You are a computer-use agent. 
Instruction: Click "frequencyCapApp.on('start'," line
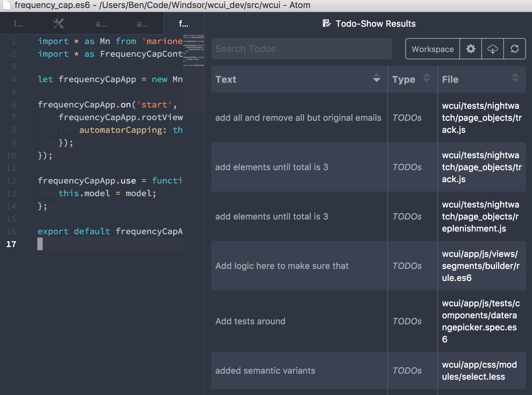point(107,105)
